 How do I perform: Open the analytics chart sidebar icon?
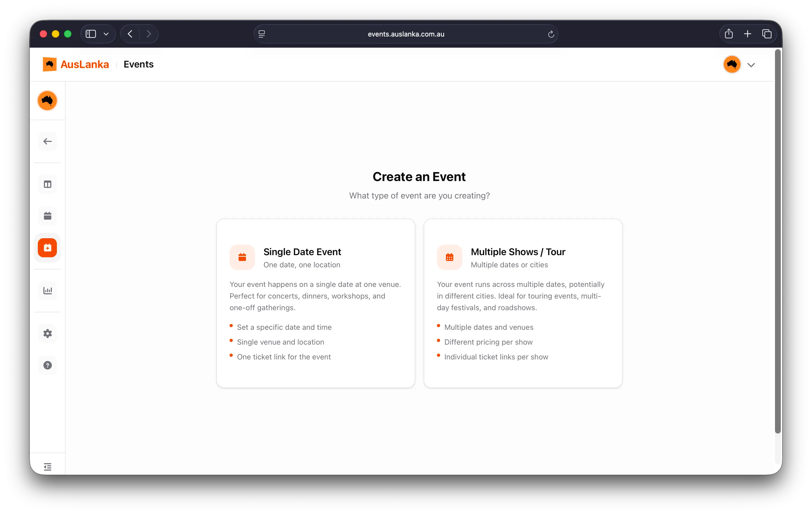coord(48,291)
